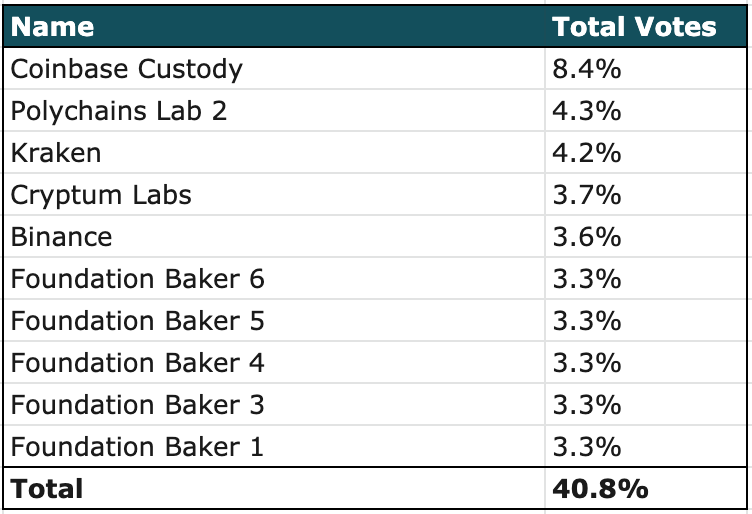752x514 pixels.
Task: Select the 40.8% total votes cell
Action: point(600,489)
